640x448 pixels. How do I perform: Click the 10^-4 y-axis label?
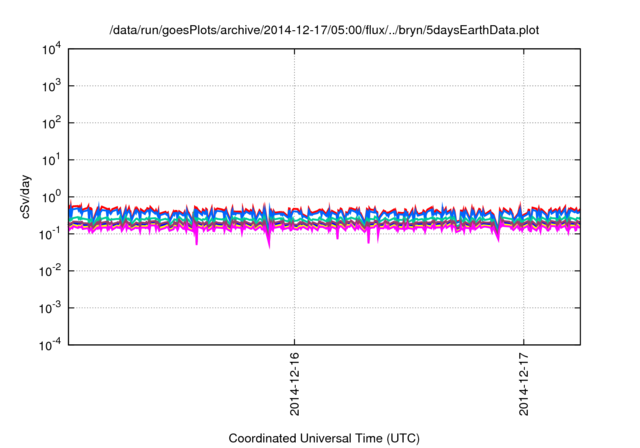click(x=51, y=346)
